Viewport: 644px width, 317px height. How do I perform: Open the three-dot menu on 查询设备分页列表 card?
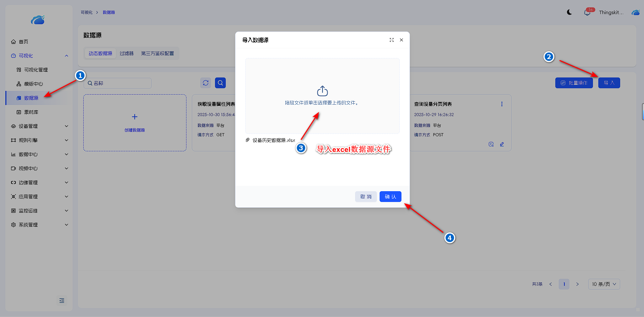[x=502, y=104]
